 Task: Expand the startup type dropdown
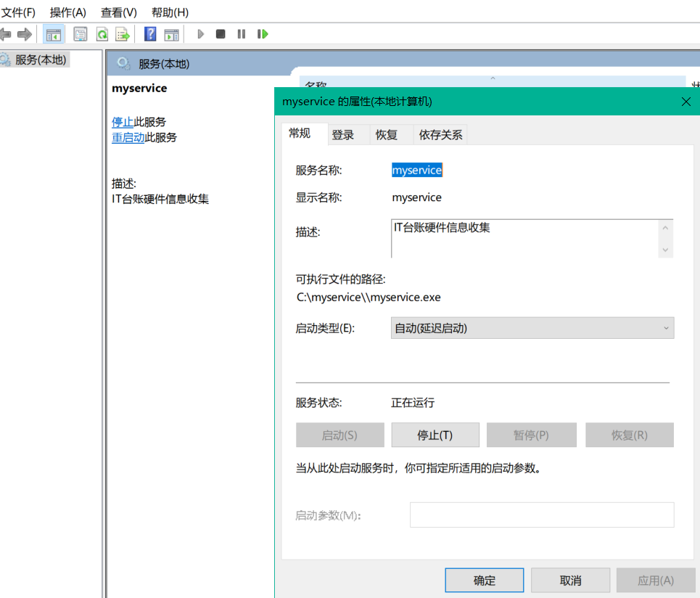tap(532, 328)
